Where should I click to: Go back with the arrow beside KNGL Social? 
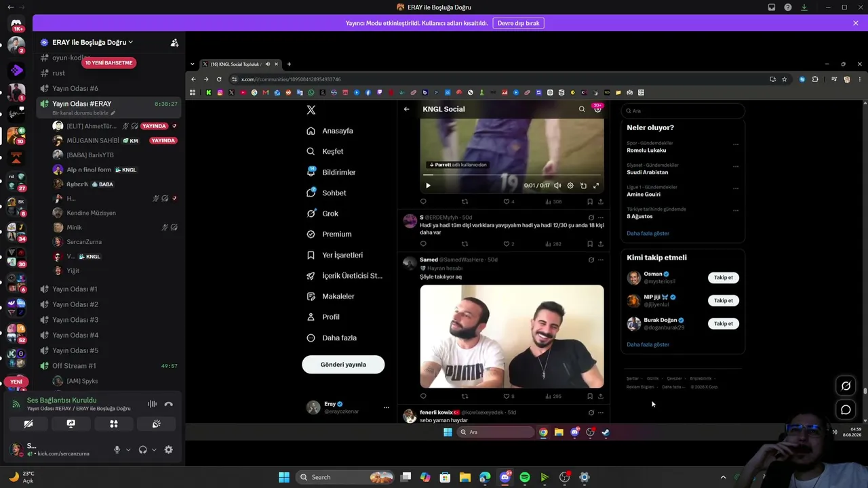[x=406, y=109]
